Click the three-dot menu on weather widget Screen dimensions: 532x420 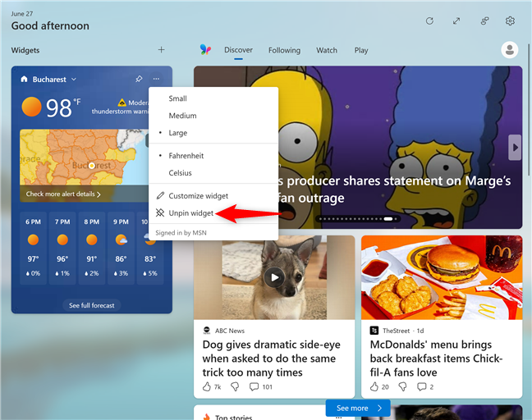pyautogui.click(x=156, y=79)
